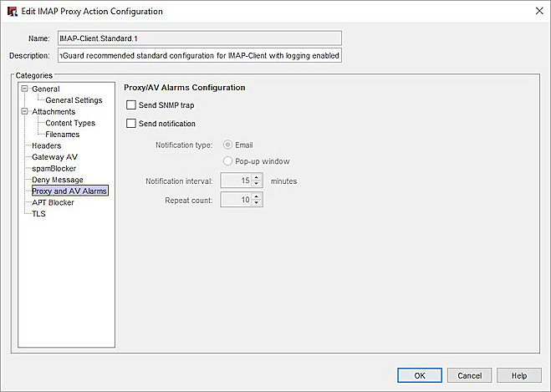Collapse the Attachments tree node

[x=25, y=111]
